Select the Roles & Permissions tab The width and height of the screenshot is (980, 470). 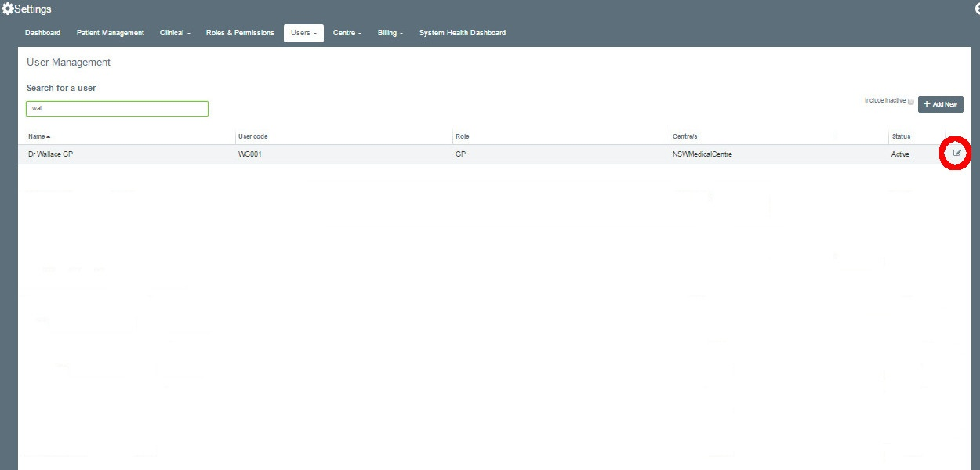(x=240, y=33)
